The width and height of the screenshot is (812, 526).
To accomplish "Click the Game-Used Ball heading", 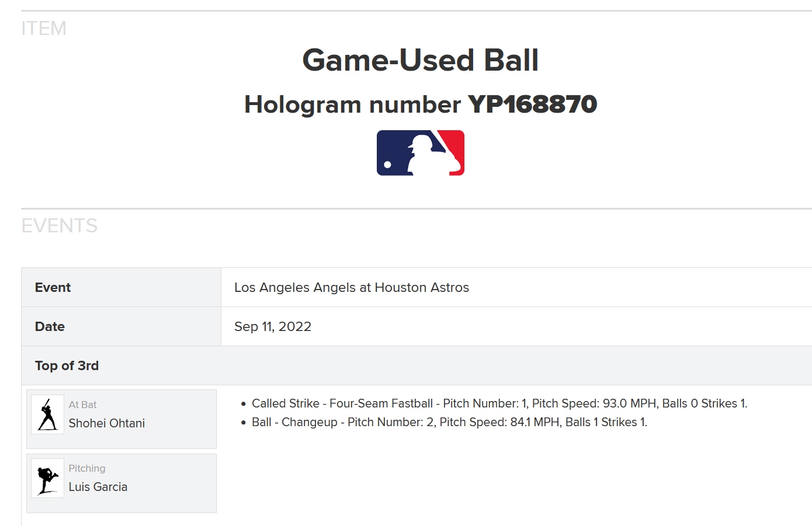I will [x=421, y=60].
